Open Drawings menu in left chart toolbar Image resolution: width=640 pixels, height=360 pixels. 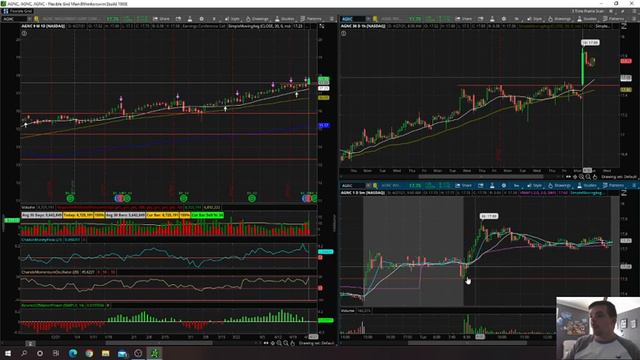click(x=257, y=19)
